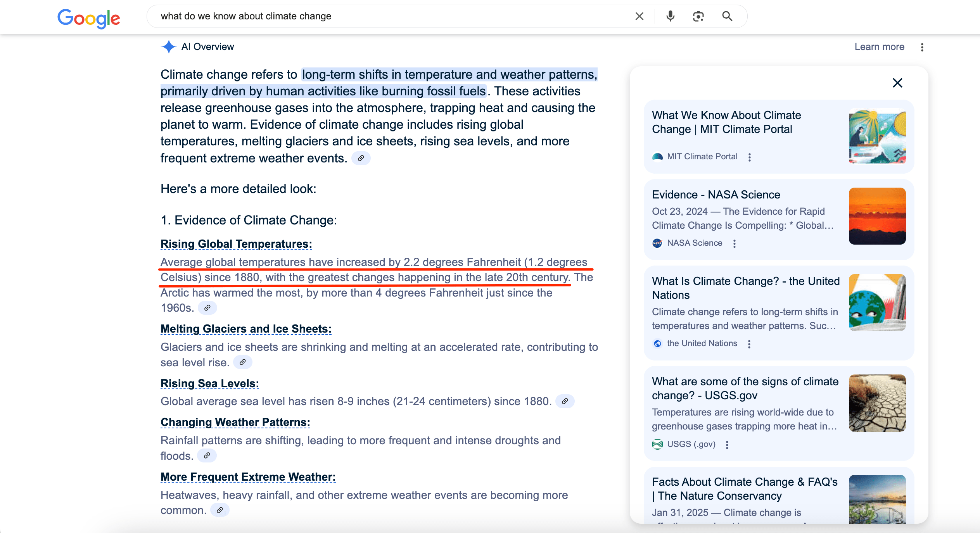
Task: Start voice search with microphone icon
Action: pos(670,16)
